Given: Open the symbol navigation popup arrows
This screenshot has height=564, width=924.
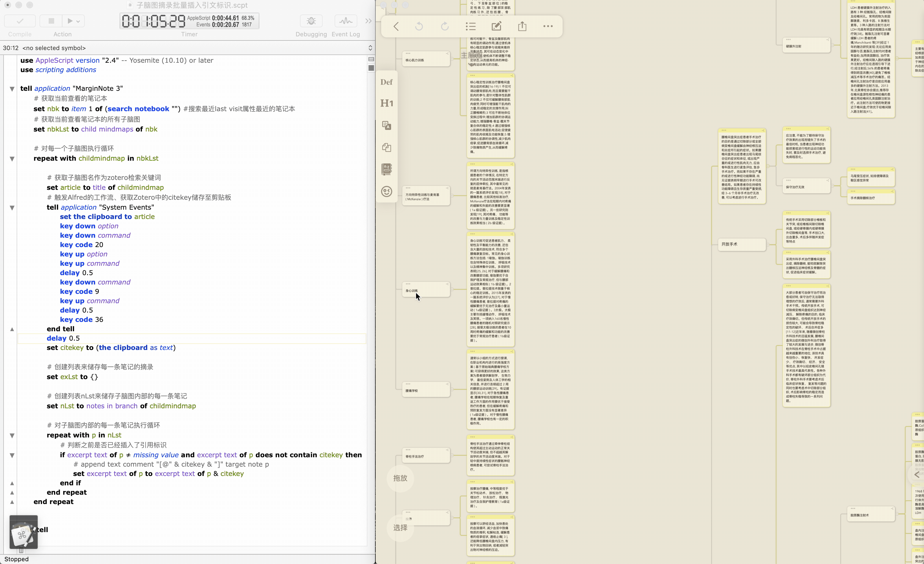Looking at the screenshot, I should point(370,48).
